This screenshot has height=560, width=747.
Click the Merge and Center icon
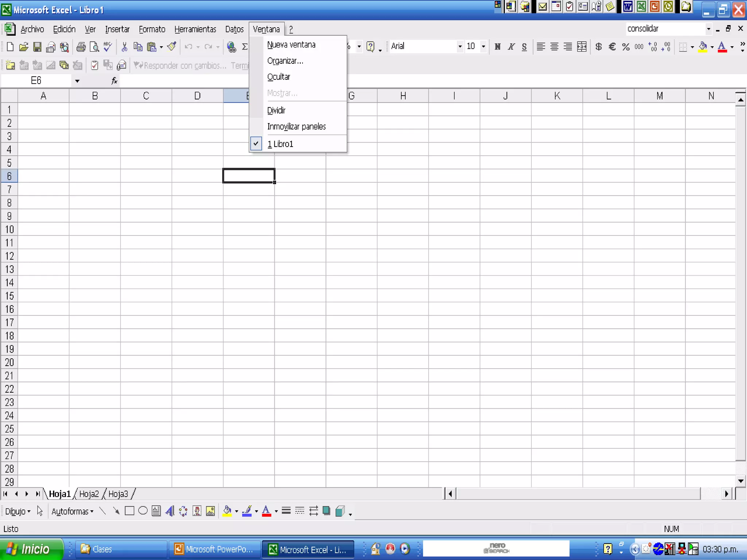[582, 47]
